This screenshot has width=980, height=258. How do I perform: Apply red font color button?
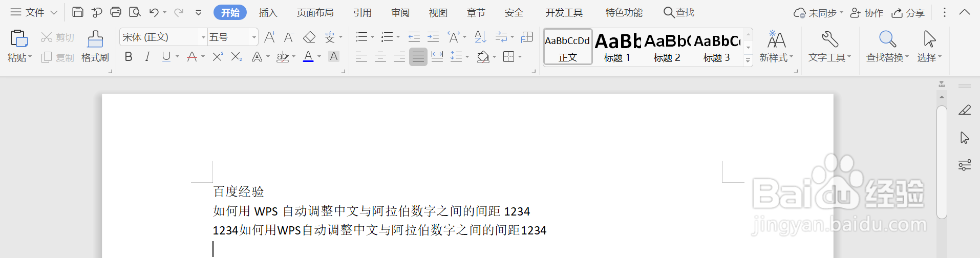308,57
